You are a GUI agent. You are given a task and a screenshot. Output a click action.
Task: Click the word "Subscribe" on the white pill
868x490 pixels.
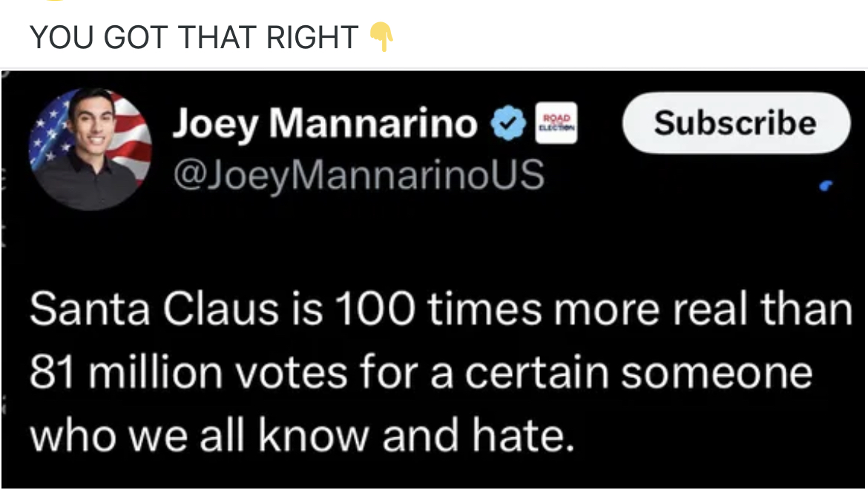coord(734,123)
